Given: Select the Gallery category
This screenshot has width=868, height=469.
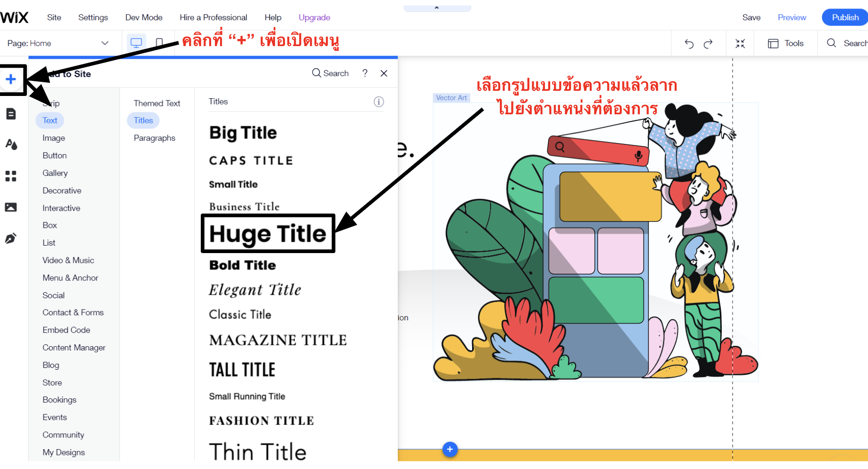Looking at the screenshot, I should click(x=55, y=173).
